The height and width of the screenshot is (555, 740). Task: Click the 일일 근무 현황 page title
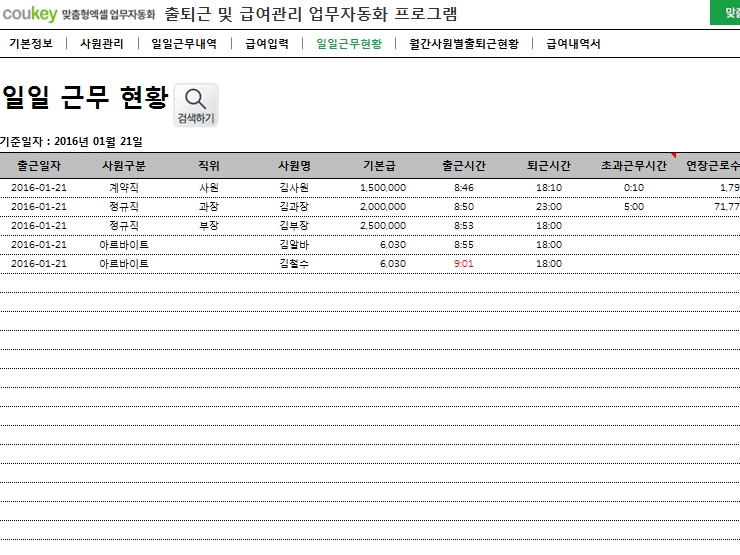coord(85,97)
